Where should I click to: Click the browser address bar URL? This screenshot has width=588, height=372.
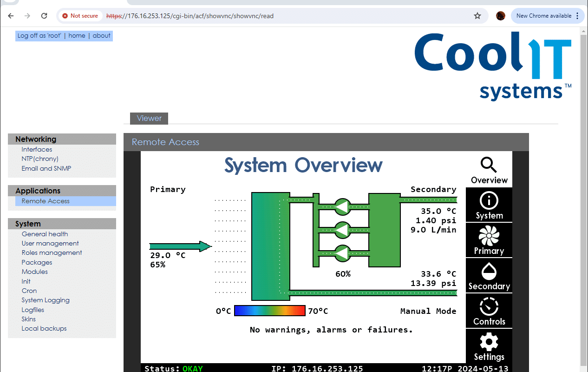(x=190, y=16)
